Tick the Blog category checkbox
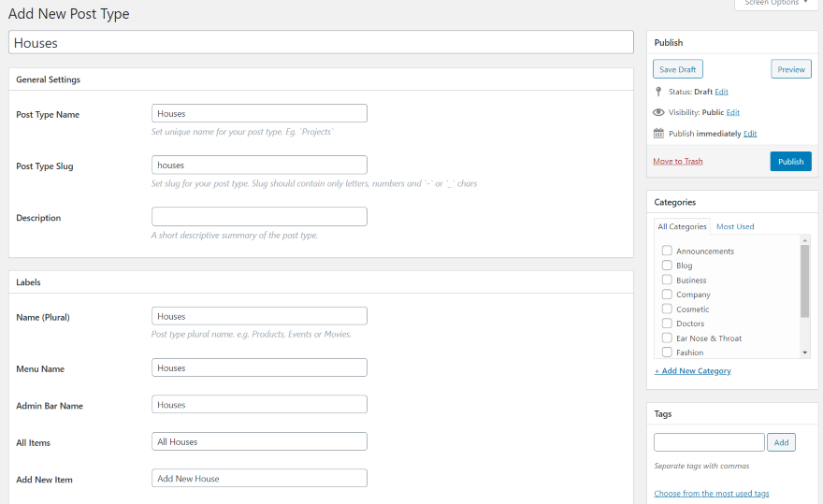The image size is (823, 504). point(667,266)
